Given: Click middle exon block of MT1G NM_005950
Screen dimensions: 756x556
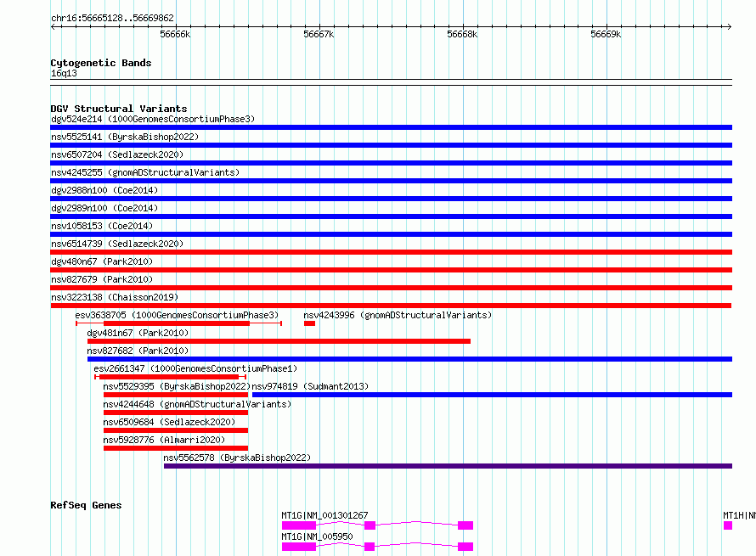Looking at the screenshot, I should tap(370, 547).
